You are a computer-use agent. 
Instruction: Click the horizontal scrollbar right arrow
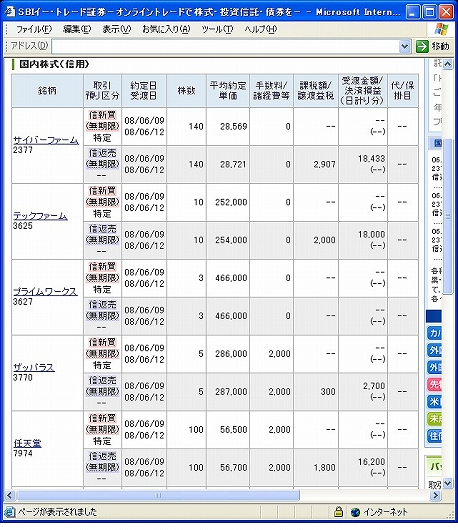(x=435, y=496)
